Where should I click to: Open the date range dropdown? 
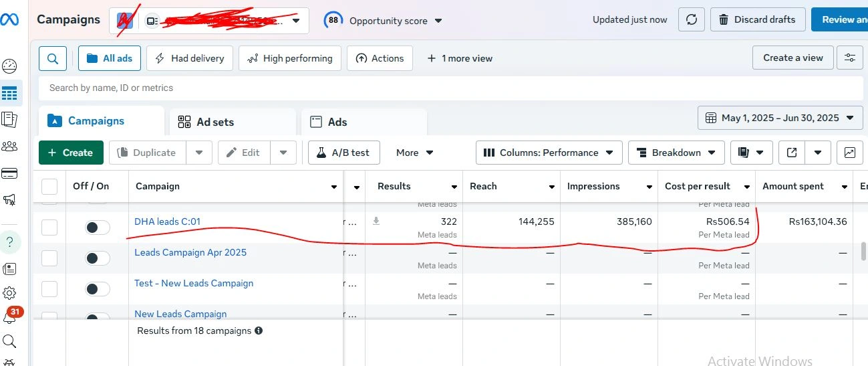(x=780, y=118)
